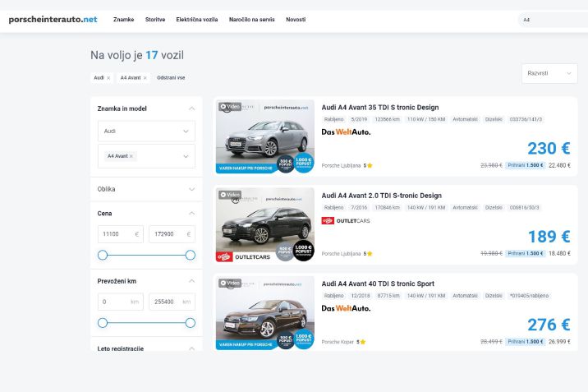Click the minimum price field 11100

coord(121,234)
